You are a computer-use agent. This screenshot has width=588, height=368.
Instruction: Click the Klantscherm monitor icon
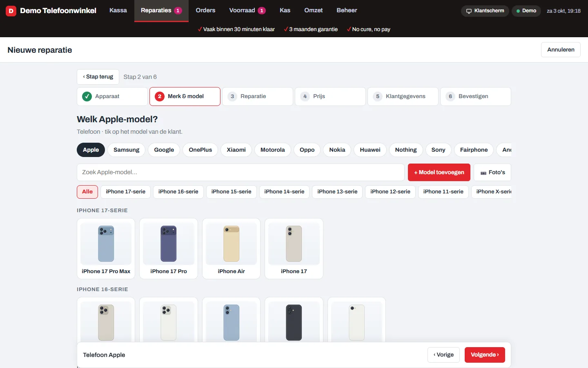coord(469,11)
